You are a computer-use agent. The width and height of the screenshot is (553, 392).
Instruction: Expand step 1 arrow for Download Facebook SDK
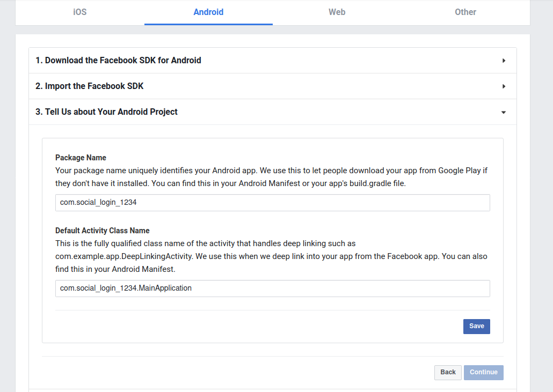(x=504, y=61)
